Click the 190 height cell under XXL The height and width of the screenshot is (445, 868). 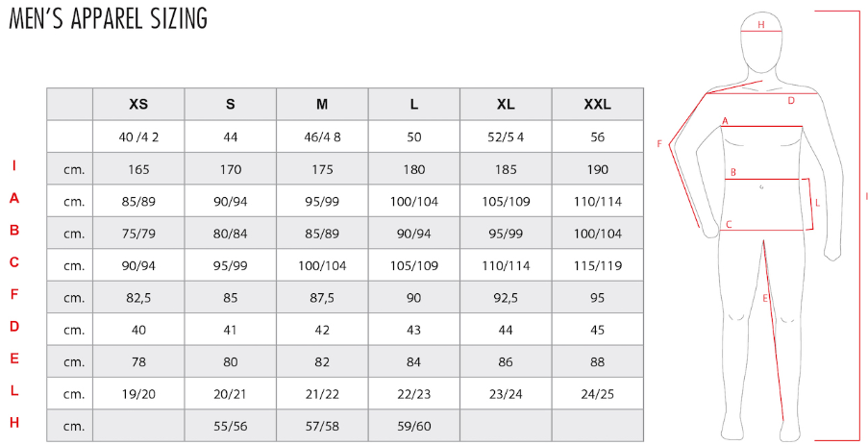pos(598,169)
